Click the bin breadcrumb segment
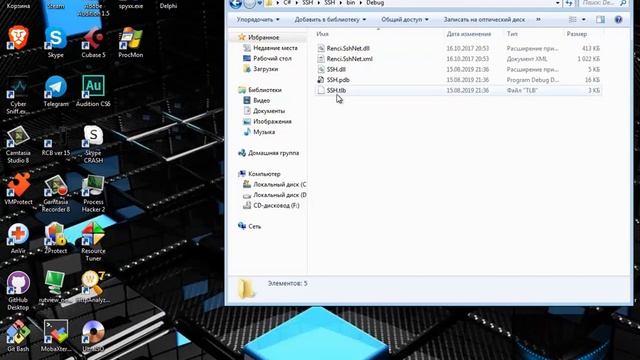 pos(351,3)
